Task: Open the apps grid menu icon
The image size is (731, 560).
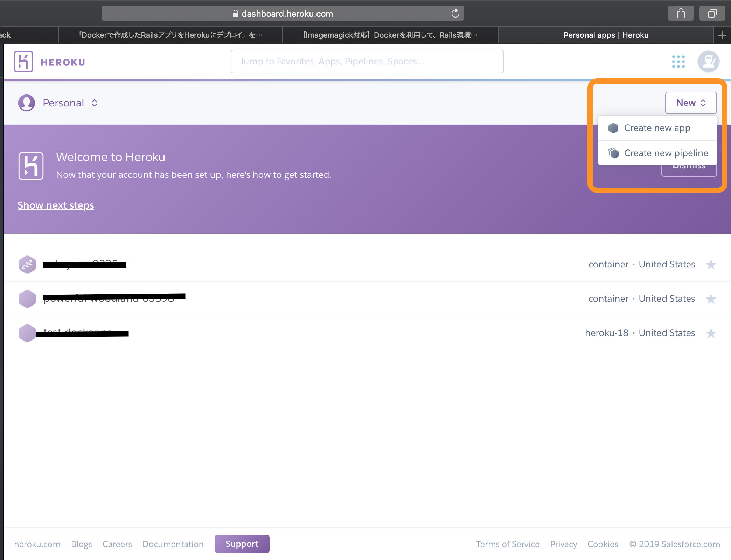Action: coord(678,61)
